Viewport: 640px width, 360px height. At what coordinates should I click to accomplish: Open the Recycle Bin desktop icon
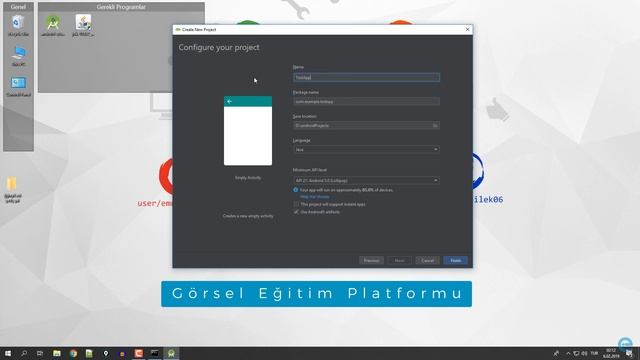18,25
